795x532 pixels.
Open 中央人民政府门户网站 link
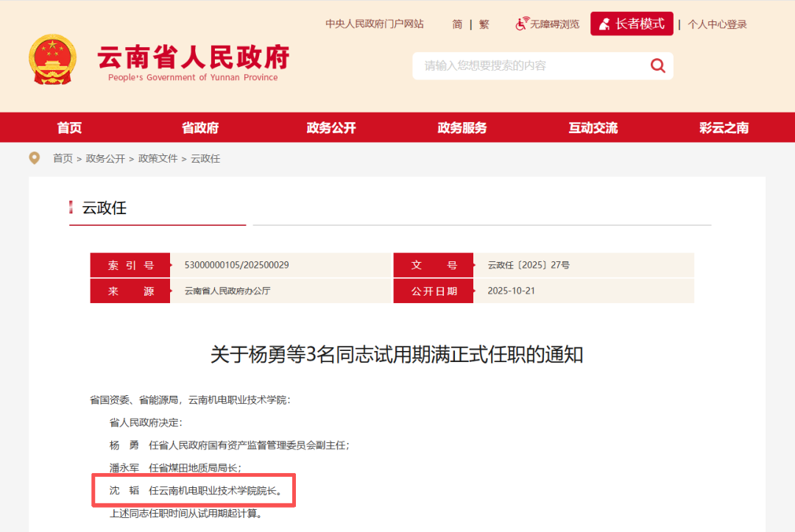click(x=375, y=23)
